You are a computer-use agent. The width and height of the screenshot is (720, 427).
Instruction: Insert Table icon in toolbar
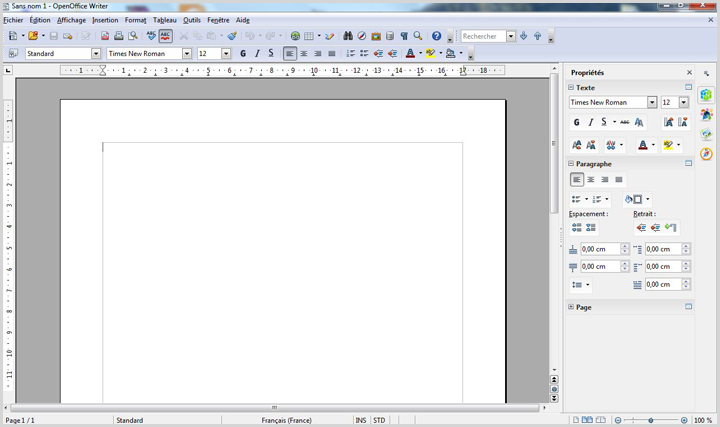[309, 36]
